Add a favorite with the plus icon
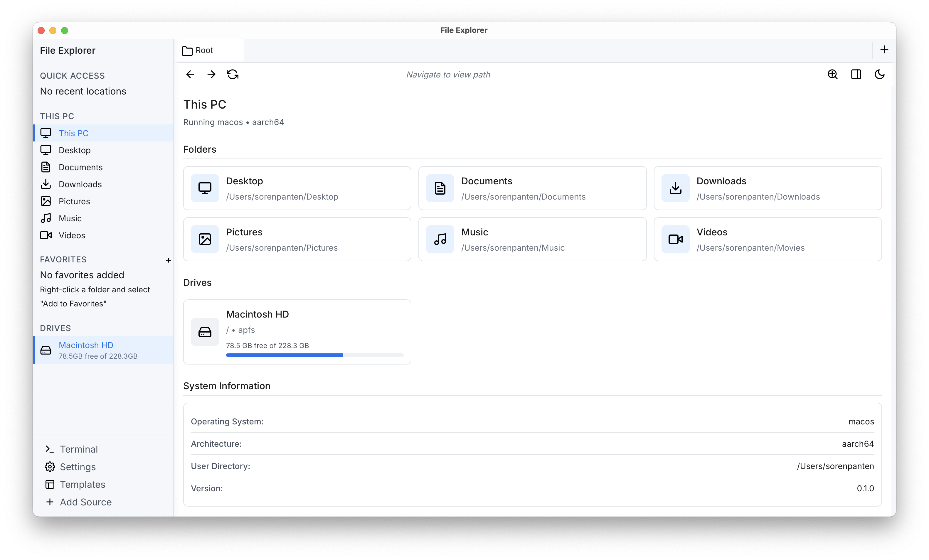Viewport: 929px width, 560px height. point(169,260)
